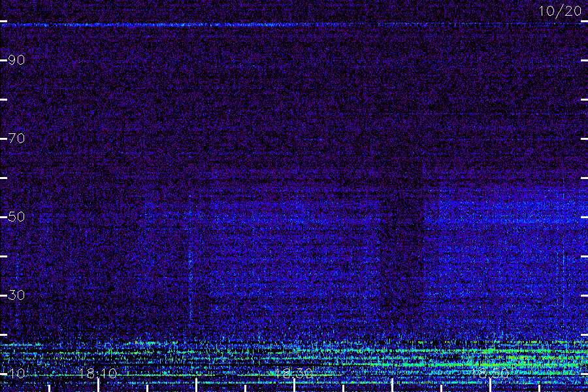Screen dimensions: 588x392
Task: Click the 10/20 date label
Action: (x=560, y=11)
